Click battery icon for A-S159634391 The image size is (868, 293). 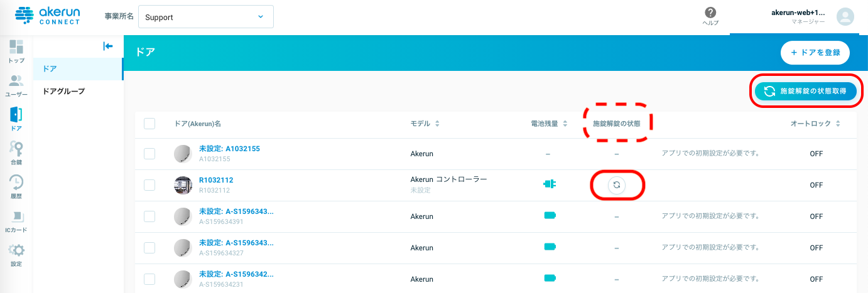pyautogui.click(x=550, y=215)
